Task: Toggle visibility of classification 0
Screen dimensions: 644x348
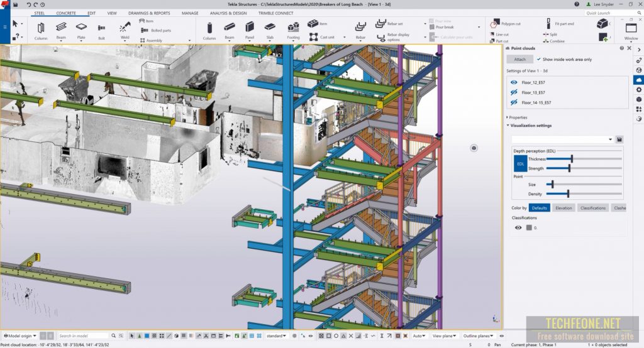Action: click(518, 227)
